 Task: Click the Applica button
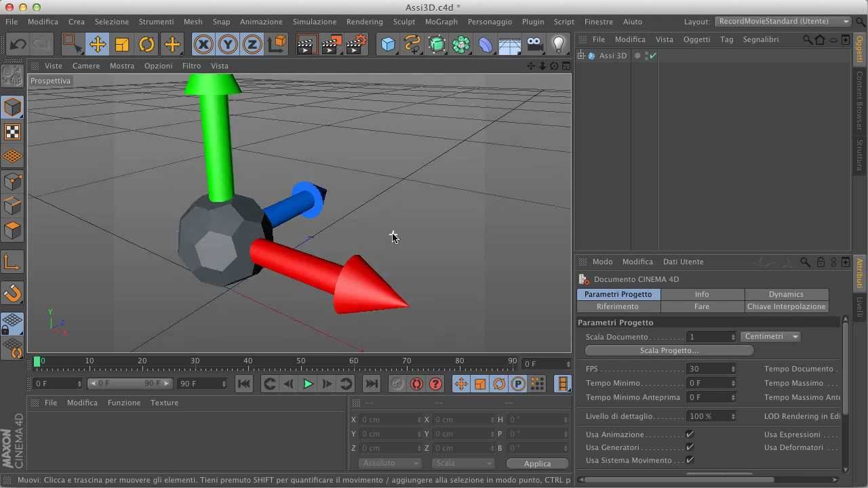point(537,464)
